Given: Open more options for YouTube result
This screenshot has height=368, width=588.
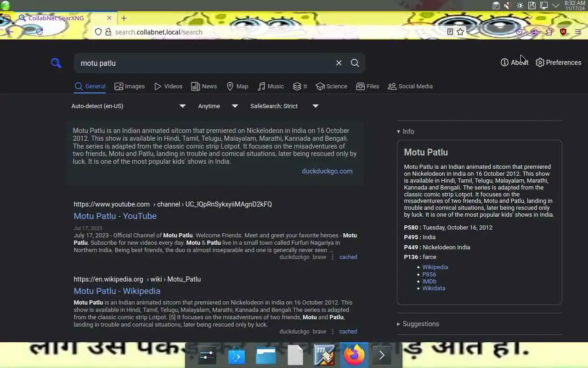Looking at the screenshot, I should pos(333,257).
